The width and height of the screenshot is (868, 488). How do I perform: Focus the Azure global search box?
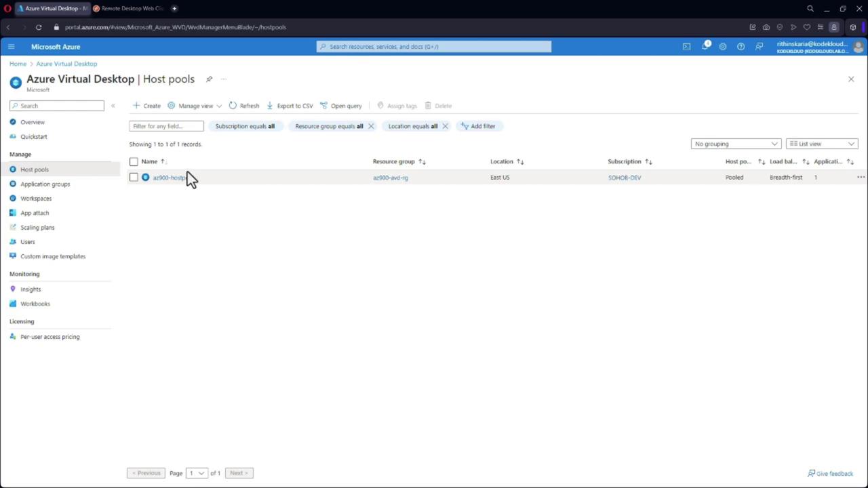click(434, 47)
